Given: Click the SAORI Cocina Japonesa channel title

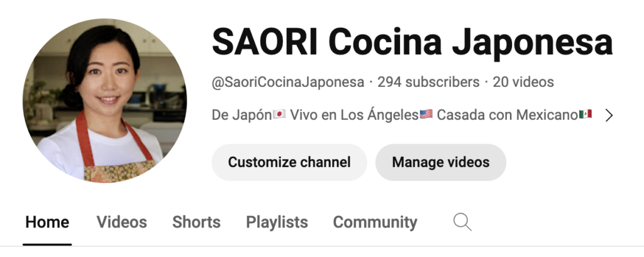Looking at the screenshot, I should pos(413,42).
